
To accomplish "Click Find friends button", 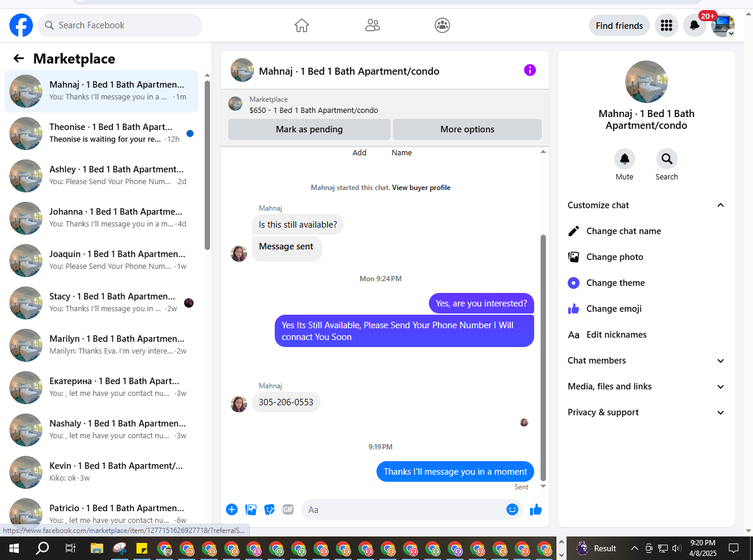I will 619,25.
